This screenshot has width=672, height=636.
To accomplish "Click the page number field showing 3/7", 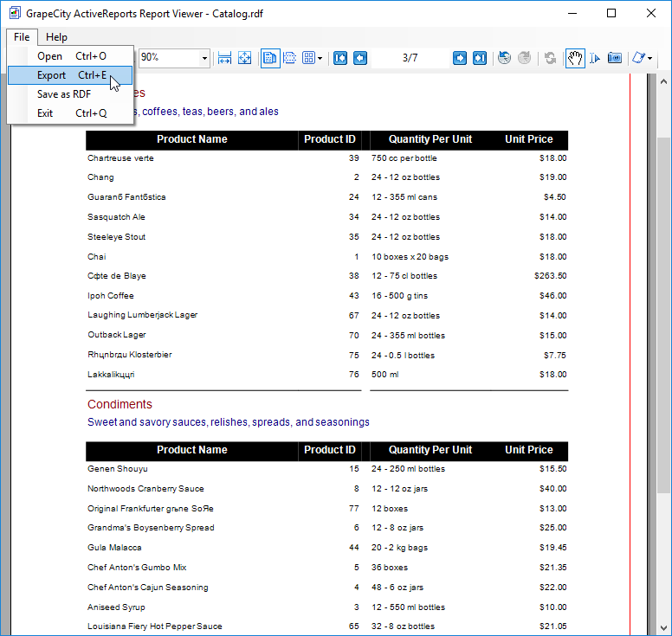I will tap(410, 58).
